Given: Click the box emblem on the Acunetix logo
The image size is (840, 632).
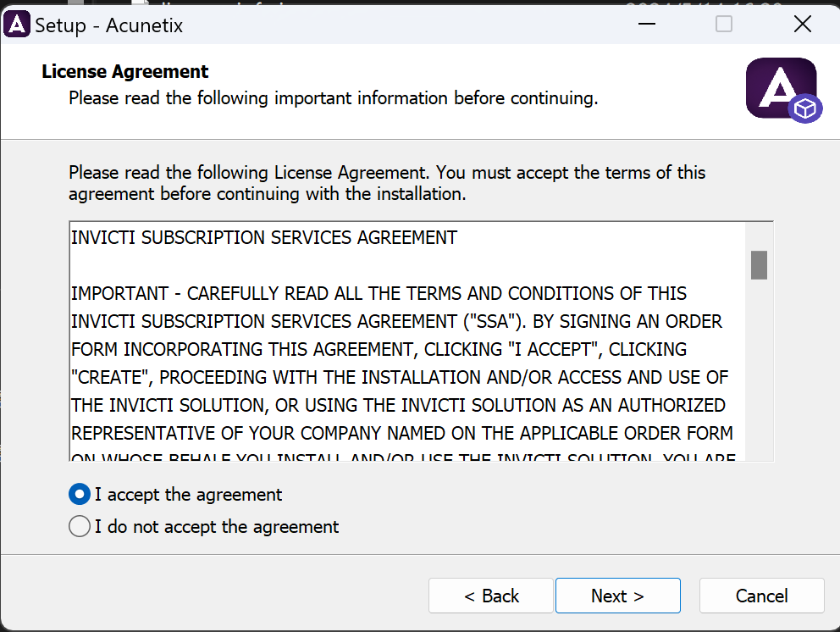Looking at the screenshot, I should [805, 109].
